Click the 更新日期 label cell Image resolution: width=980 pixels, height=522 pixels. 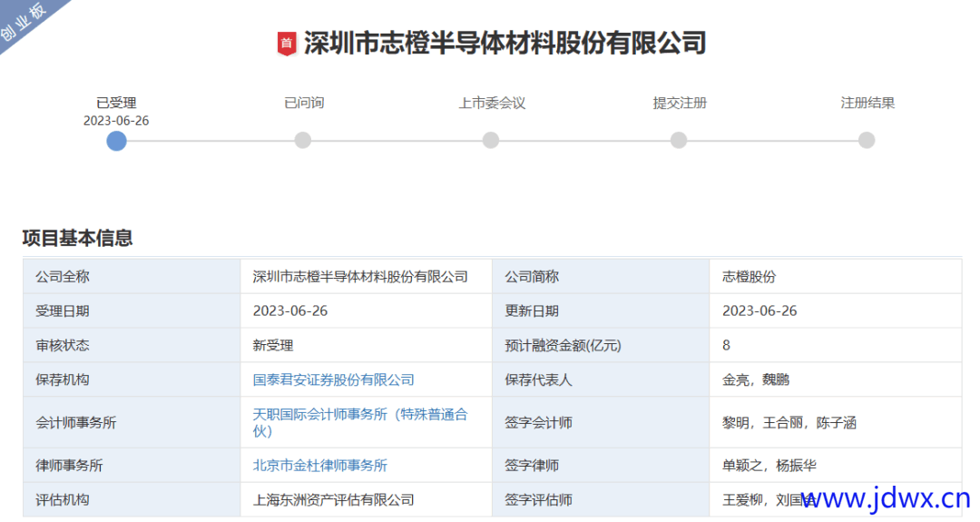point(601,310)
